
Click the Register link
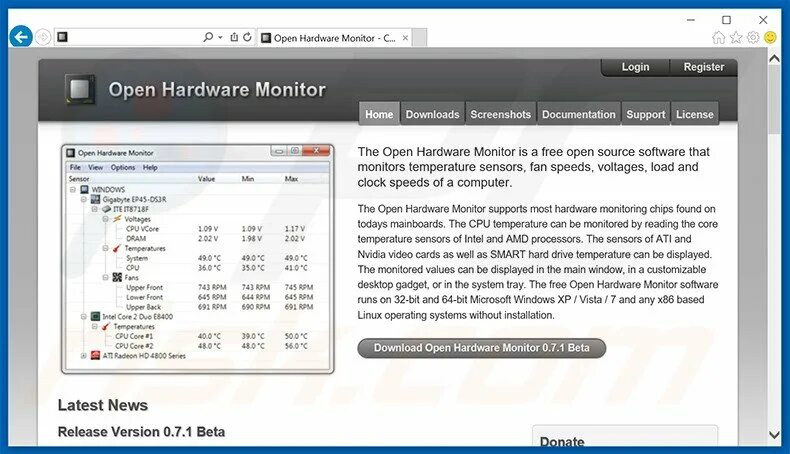[704, 67]
